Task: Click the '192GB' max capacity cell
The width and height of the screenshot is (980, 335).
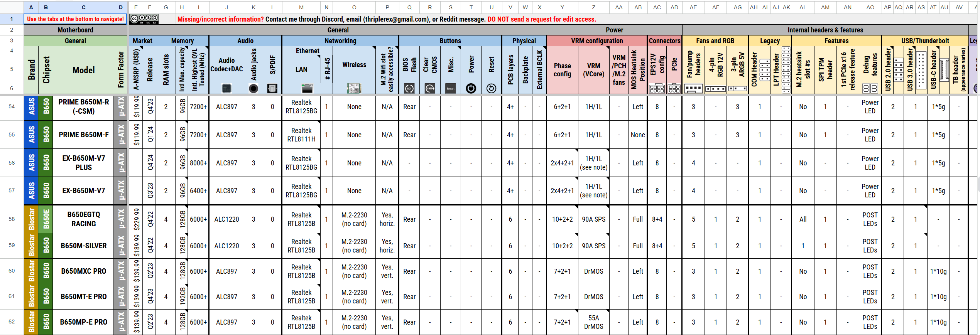Action: [x=182, y=296]
